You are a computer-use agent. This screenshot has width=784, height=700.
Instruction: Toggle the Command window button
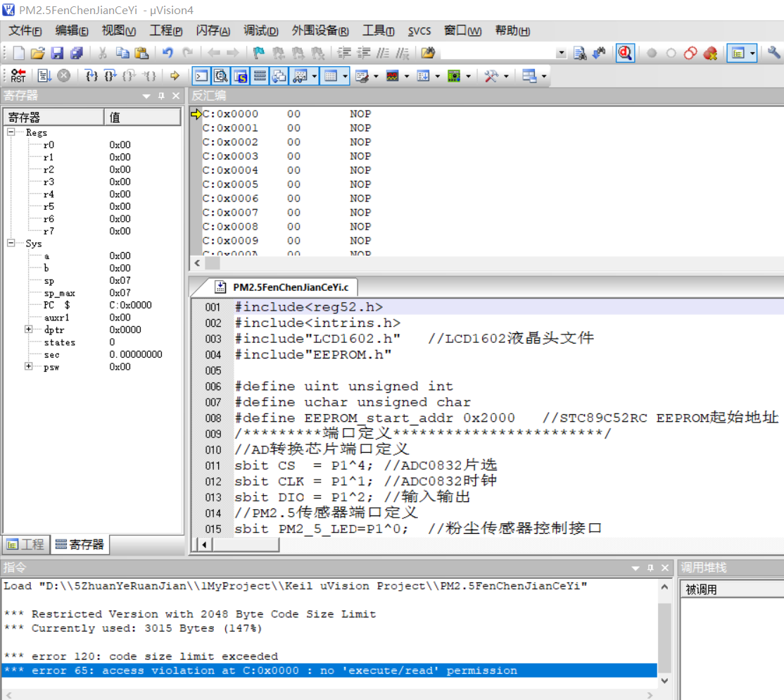click(x=201, y=76)
